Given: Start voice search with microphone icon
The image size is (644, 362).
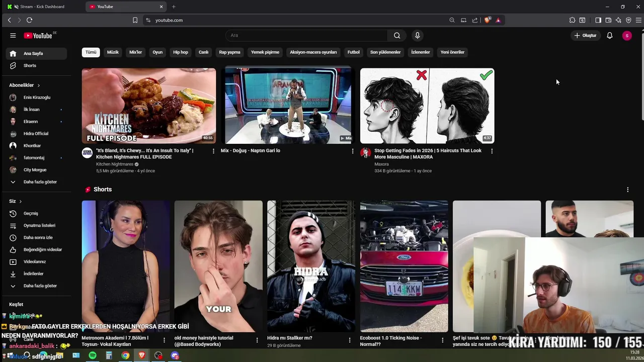Looking at the screenshot, I should pyautogui.click(x=417, y=35).
